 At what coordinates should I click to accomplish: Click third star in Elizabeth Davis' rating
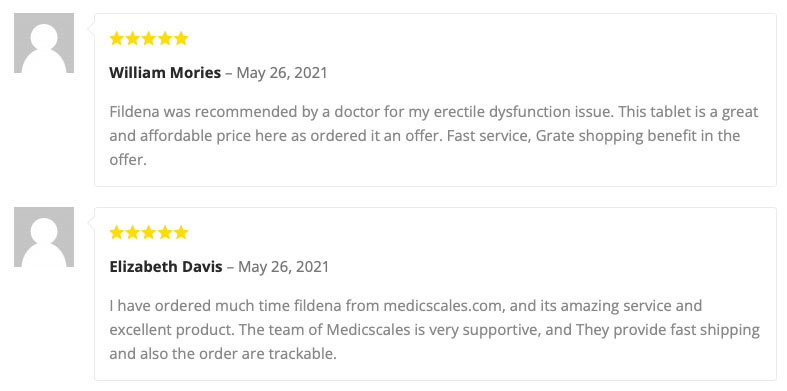pos(149,232)
